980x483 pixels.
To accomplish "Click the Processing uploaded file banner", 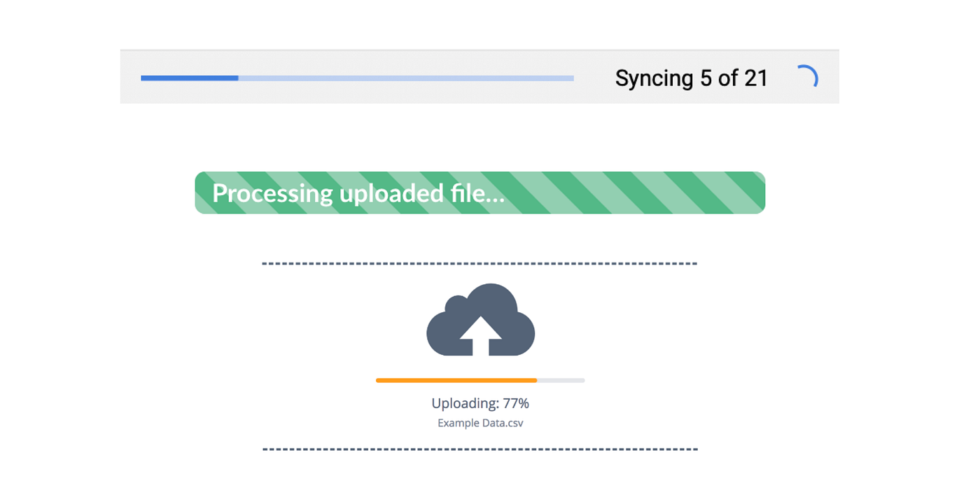I will click(x=480, y=192).
